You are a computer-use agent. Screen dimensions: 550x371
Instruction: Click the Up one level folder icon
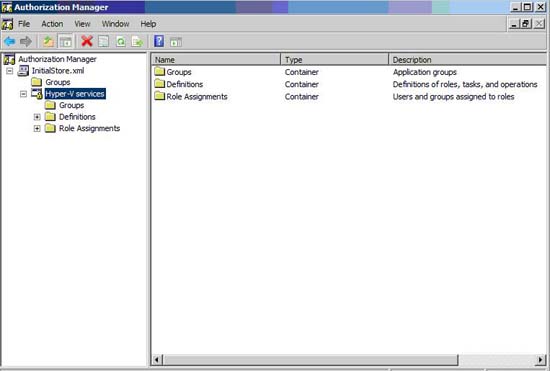(48, 42)
